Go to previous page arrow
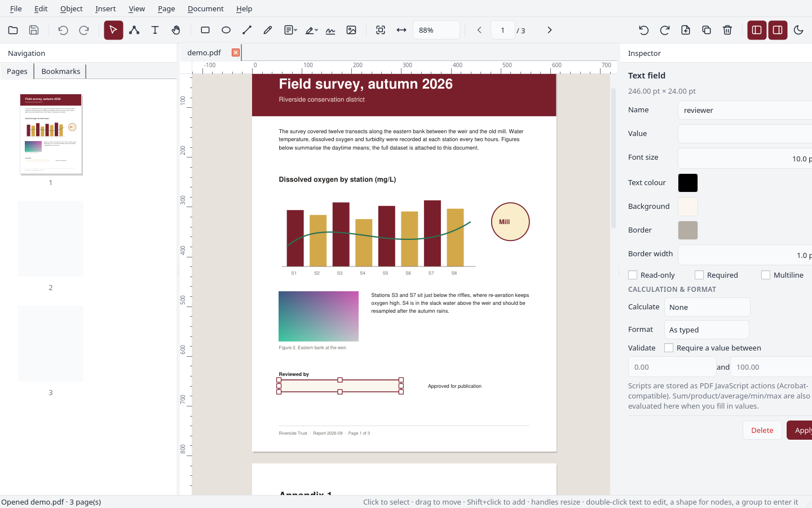This screenshot has height=508, width=812. click(x=479, y=30)
